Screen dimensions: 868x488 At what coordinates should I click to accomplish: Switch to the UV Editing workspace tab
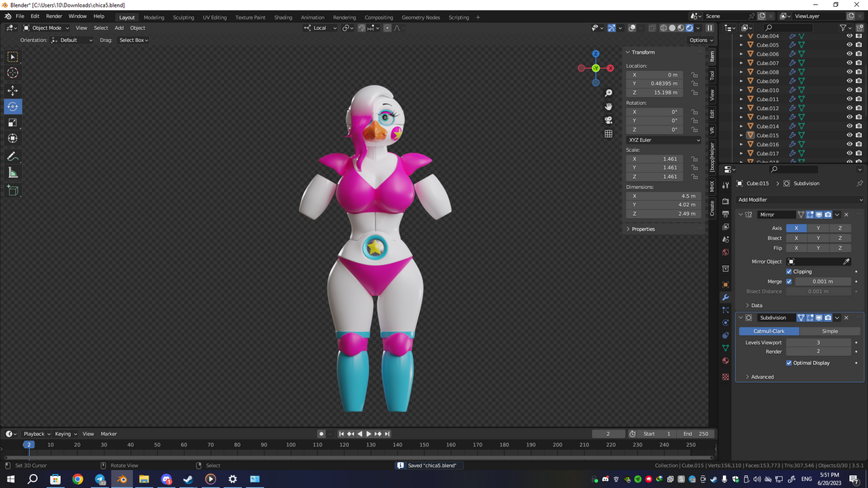pos(215,17)
